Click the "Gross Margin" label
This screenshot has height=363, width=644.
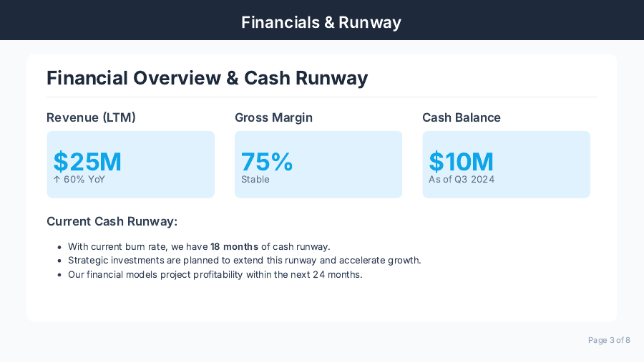[x=273, y=117]
